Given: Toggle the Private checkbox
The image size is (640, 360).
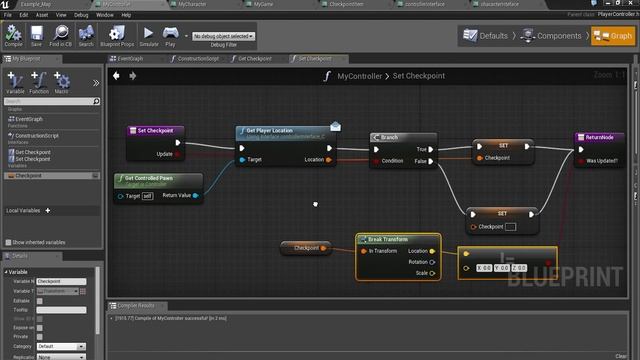Looking at the screenshot, I should point(40,337).
